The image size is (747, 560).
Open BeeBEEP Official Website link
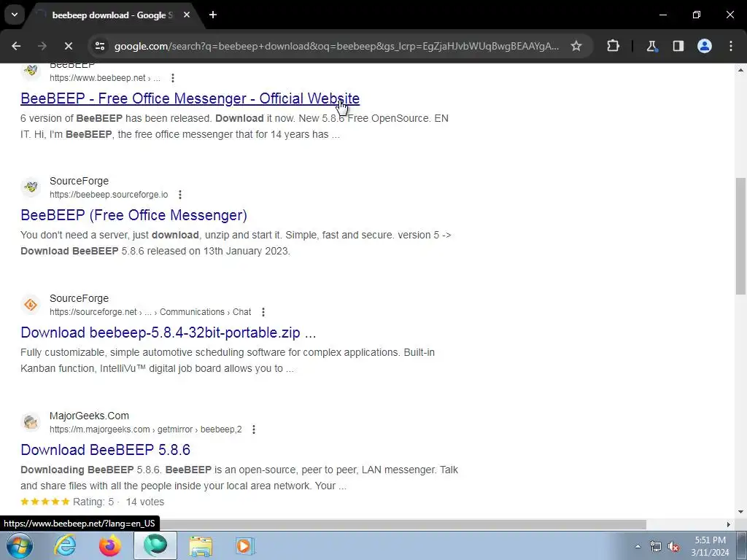point(190,98)
